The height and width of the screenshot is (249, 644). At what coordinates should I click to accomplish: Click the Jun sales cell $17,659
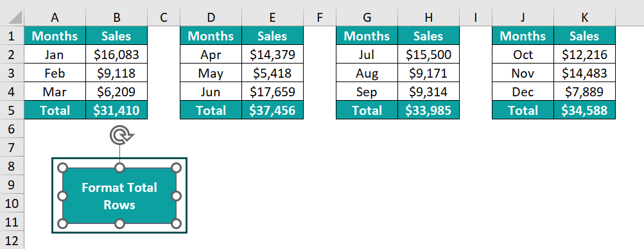(x=272, y=92)
